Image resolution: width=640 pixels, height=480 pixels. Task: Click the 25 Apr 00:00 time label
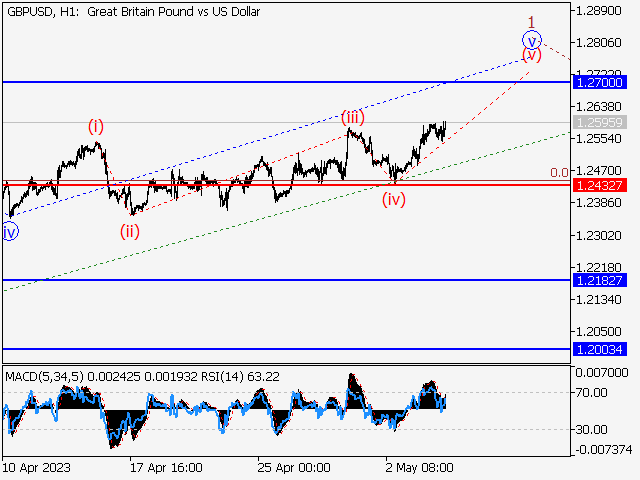[294, 467]
